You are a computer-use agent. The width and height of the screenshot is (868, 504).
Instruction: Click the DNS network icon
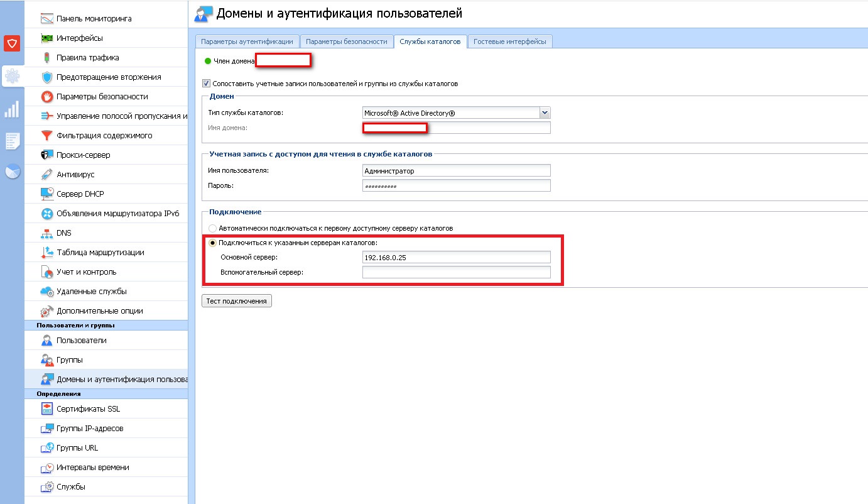tap(47, 233)
